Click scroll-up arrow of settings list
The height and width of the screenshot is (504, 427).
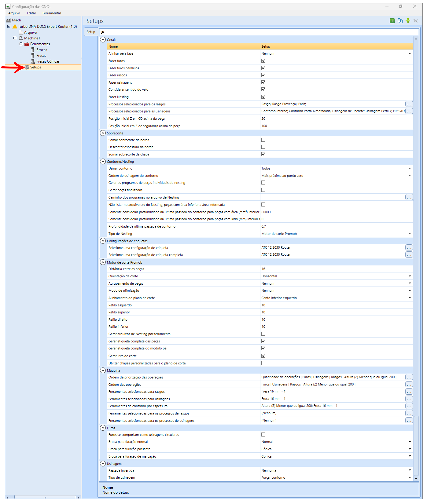[416, 39]
